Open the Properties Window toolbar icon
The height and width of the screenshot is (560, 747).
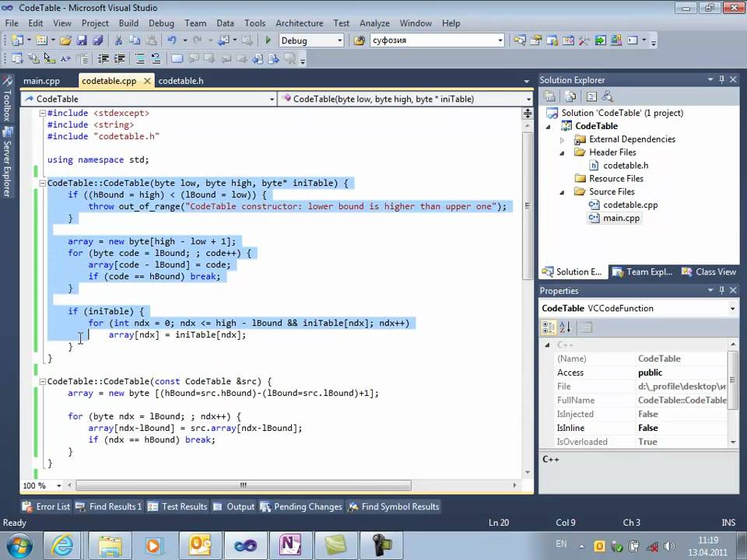pyautogui.click(x=536, y=40)
